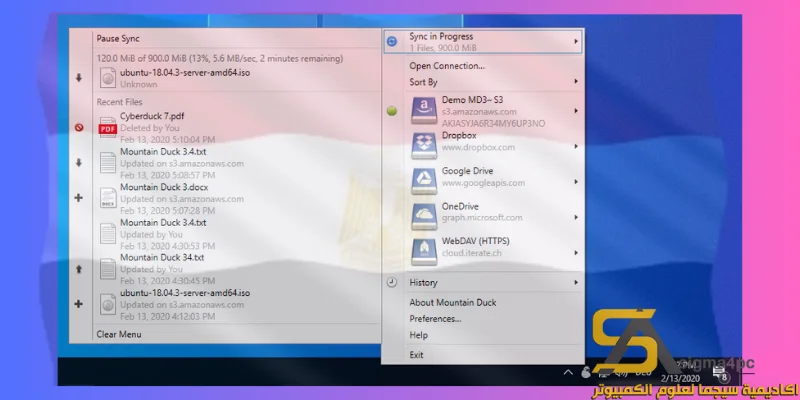The height and width of the screenshot is (400, 800).
Task: Click the ubuntu-18.04.3-server-amd64.iso name marked Unknown
Action: coord(185,72)
